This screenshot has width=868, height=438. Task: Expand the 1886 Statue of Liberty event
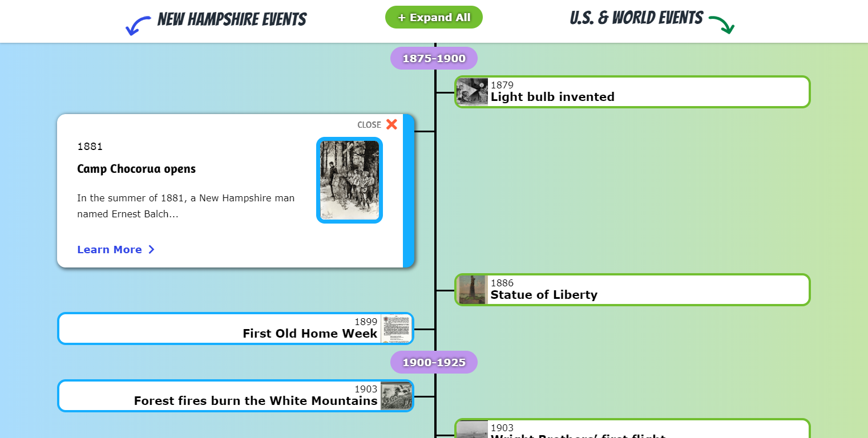click(x=628, y=290)
